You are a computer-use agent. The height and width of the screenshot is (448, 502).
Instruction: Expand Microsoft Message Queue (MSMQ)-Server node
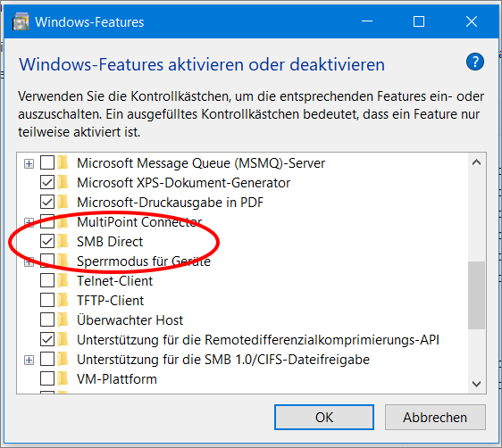(29, 163)
